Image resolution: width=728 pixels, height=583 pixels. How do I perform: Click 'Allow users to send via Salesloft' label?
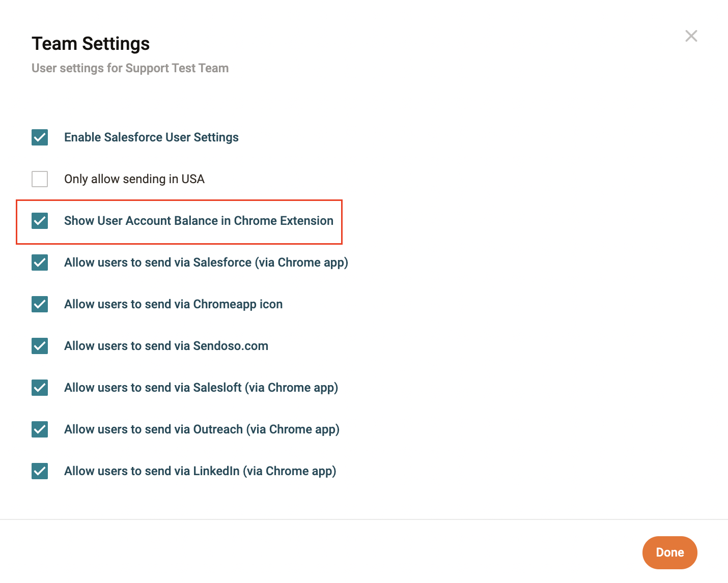(x=201, y=388)
